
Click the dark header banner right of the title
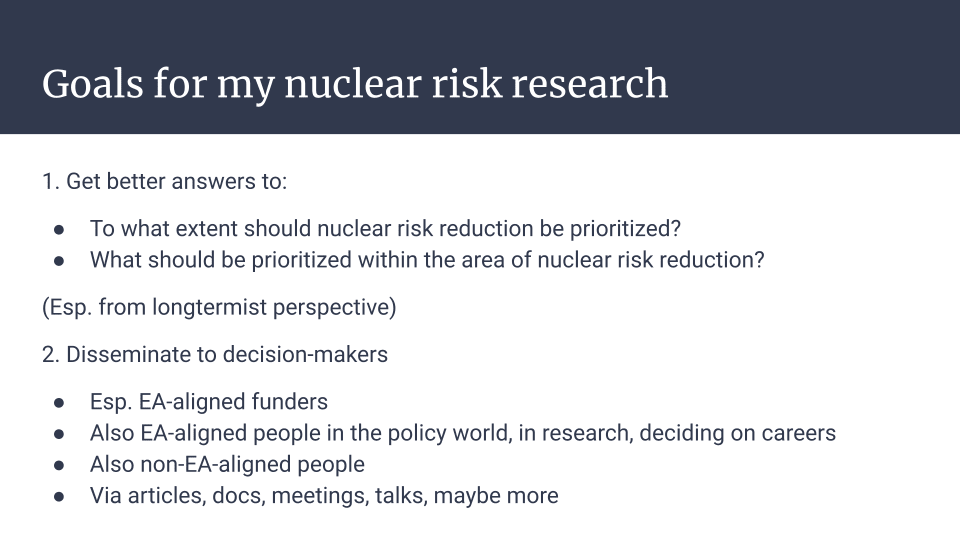click(814, 67)
